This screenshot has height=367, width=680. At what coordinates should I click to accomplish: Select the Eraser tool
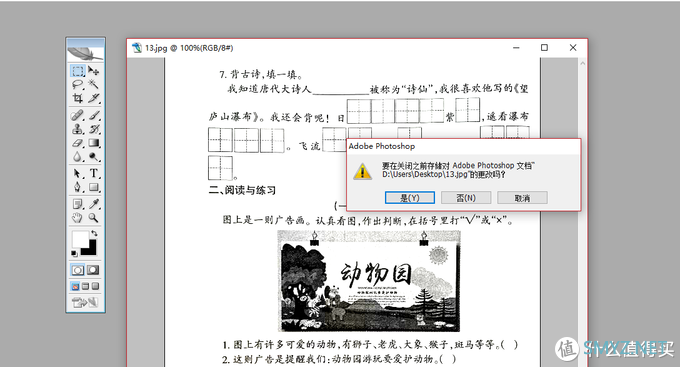(78, 143)
